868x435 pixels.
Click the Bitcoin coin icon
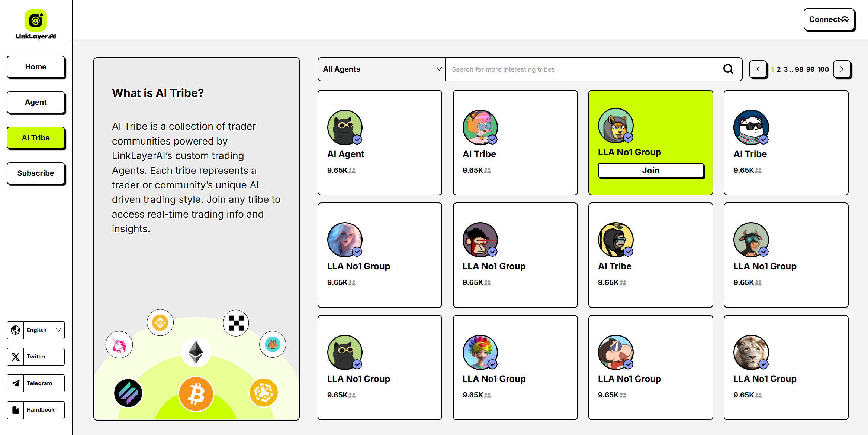pos(196,394)
